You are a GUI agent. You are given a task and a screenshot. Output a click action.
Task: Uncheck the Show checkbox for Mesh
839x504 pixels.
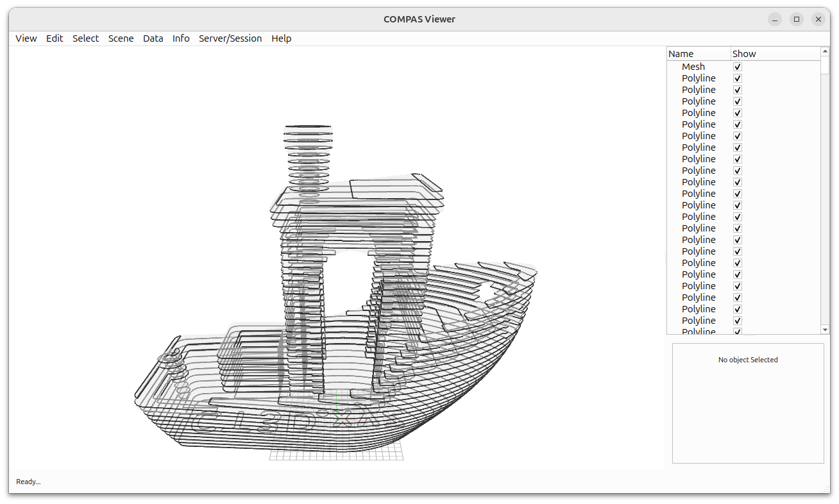point(737,66)
